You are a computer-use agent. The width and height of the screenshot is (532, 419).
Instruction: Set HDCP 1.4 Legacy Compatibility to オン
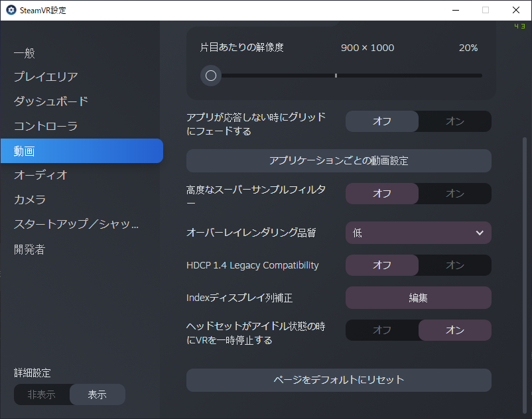pos(455,265)
